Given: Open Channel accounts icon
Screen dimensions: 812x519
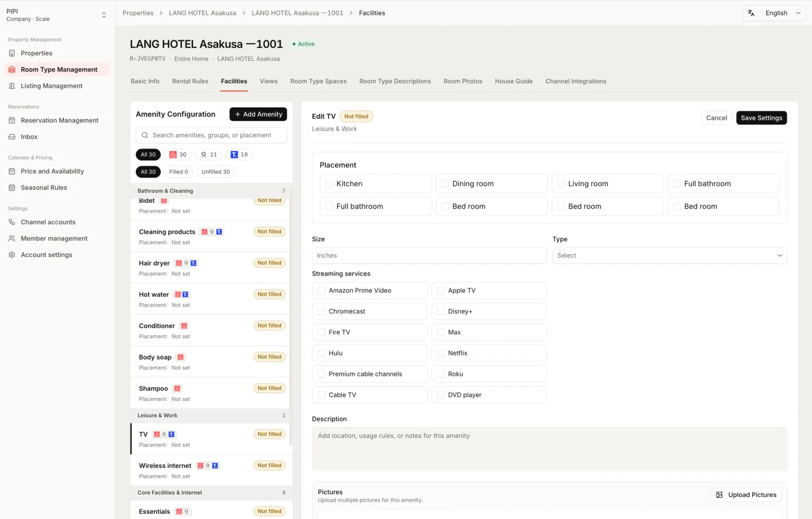Looking at the screenshot, I should tap(12, 222).
